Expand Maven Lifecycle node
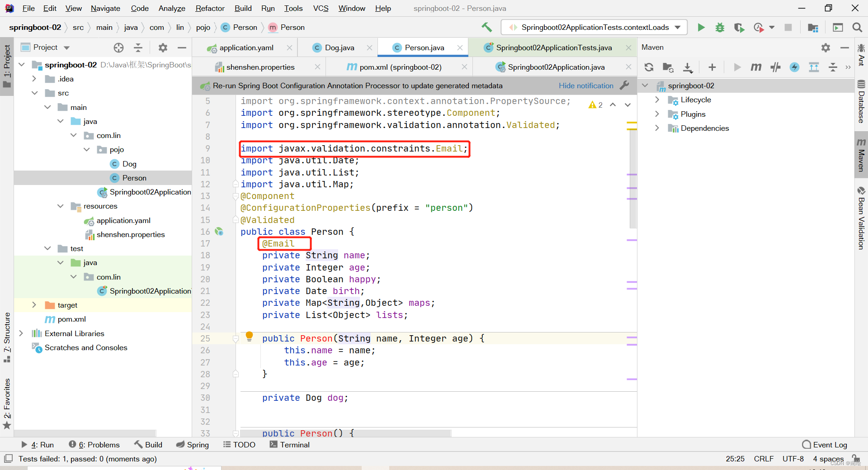Viewport: 868px width, 470px height. (657, 100)
